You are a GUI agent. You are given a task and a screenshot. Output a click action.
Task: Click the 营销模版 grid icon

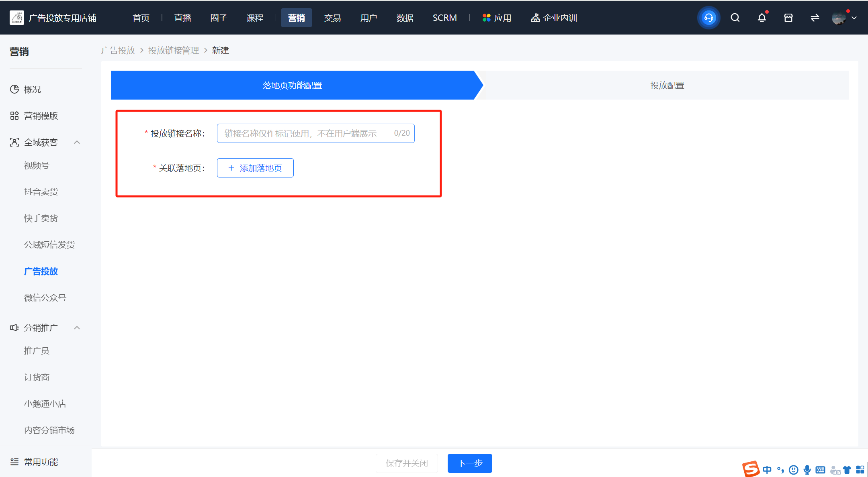(14, 116)
